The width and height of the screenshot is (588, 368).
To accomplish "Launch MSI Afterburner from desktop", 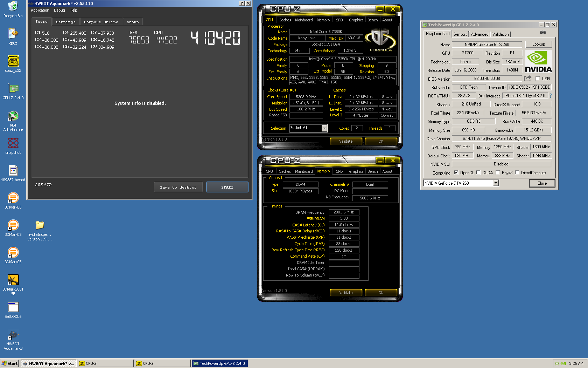I will coord(13,121).
